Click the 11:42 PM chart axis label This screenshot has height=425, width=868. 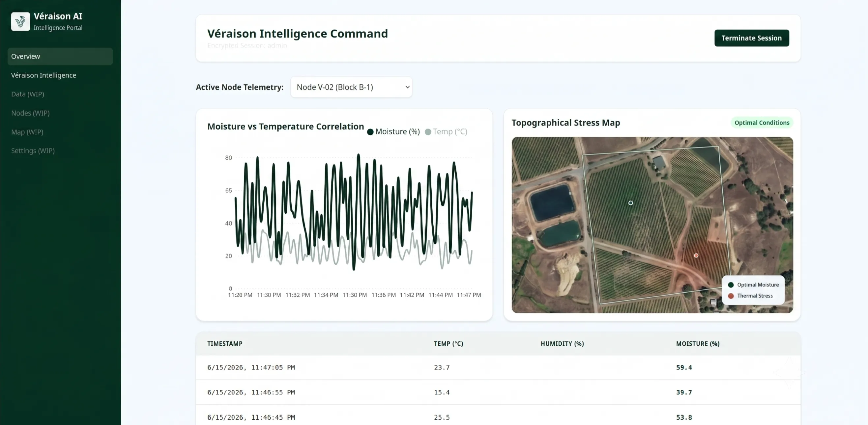(x=412, y=295)
